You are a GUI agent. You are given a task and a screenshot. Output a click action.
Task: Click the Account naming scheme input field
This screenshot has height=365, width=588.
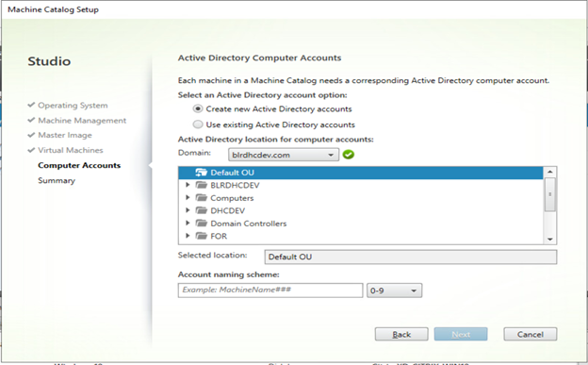(x=270, y=290)
